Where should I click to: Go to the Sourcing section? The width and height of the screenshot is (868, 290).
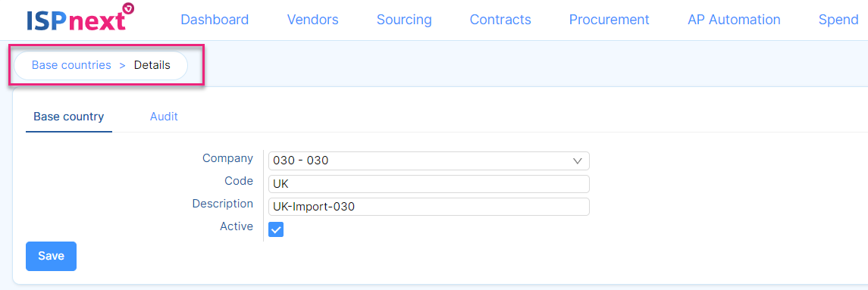(x=404, y=20)
